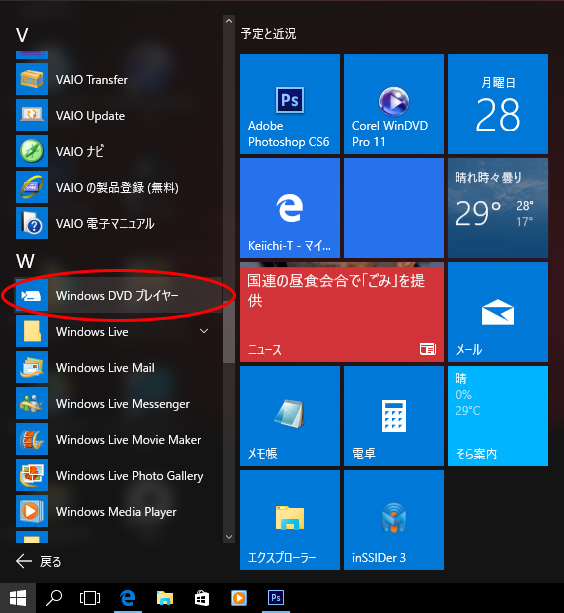Expand the Windows Live folder chevron

[x=204, y=331]
